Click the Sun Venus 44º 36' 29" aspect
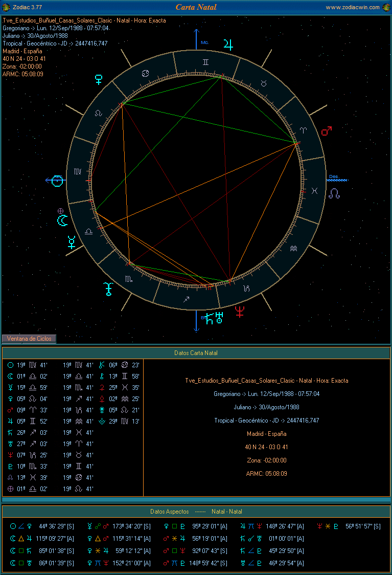 coord(42,526)
